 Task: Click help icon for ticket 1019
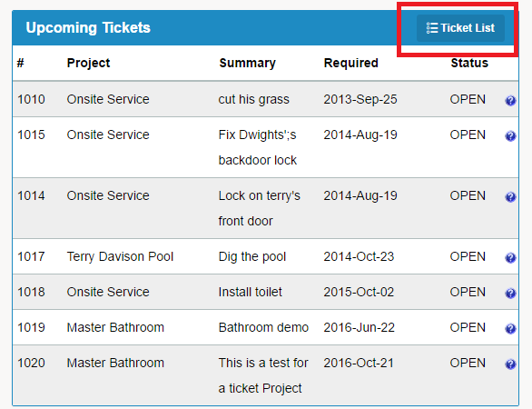pos(510,328)
